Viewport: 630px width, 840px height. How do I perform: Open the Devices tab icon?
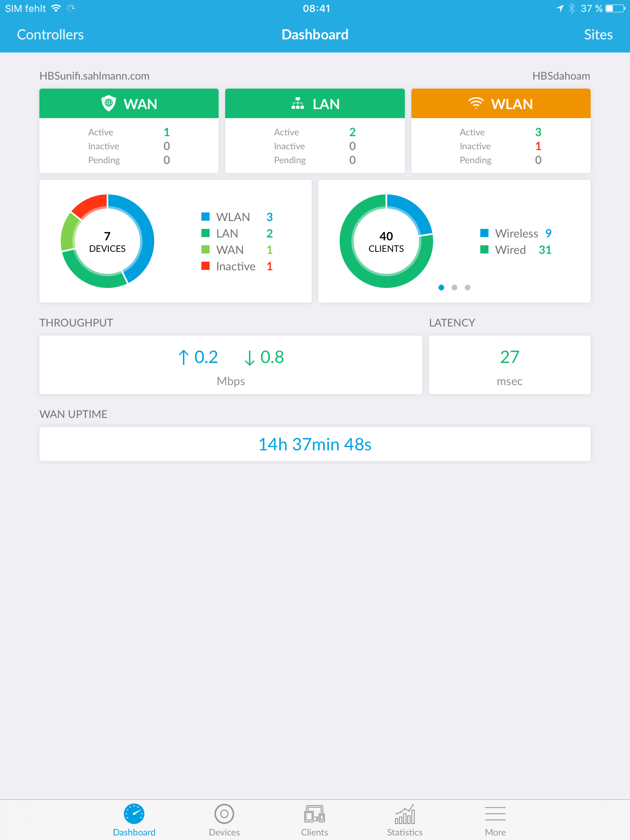224,814
